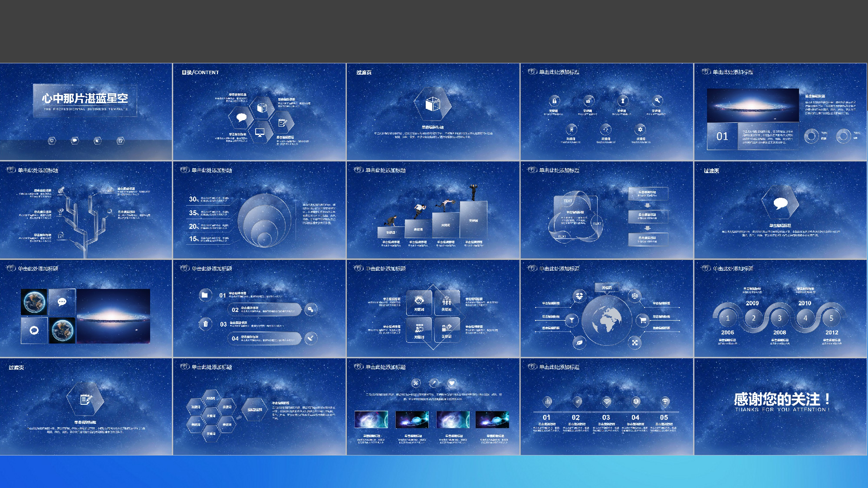The width and height of the screenshot is (868, 488).
Task: Click the folder icon beside step 01
Action: point(205,295)
